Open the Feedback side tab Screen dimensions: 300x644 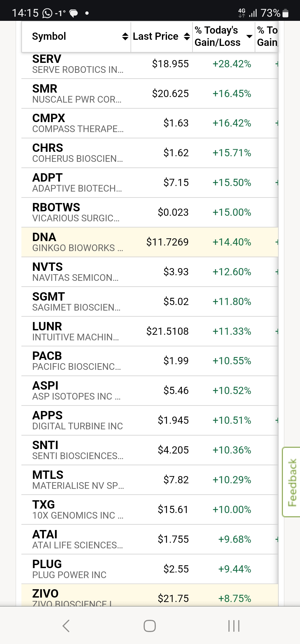(292, 482)
